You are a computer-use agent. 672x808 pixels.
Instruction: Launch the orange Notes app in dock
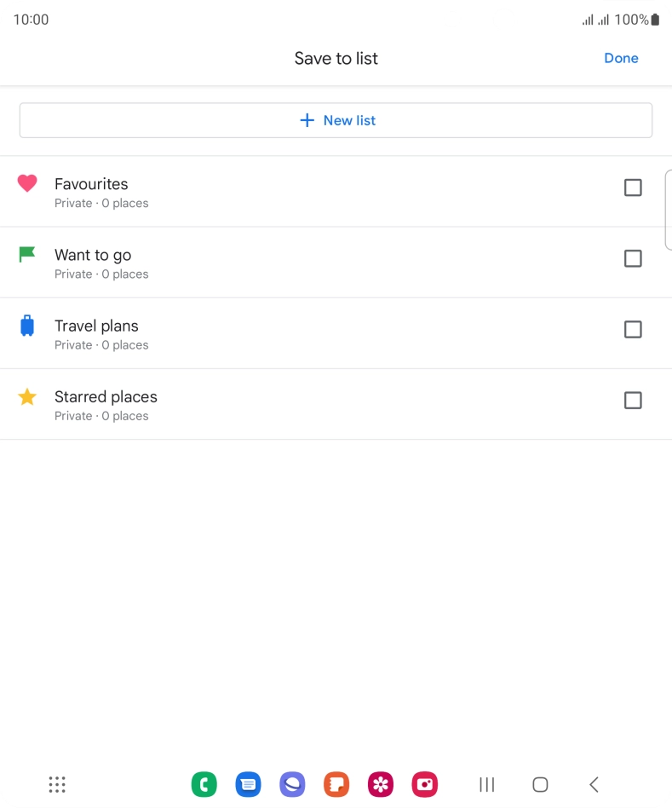tap(336, 784)
